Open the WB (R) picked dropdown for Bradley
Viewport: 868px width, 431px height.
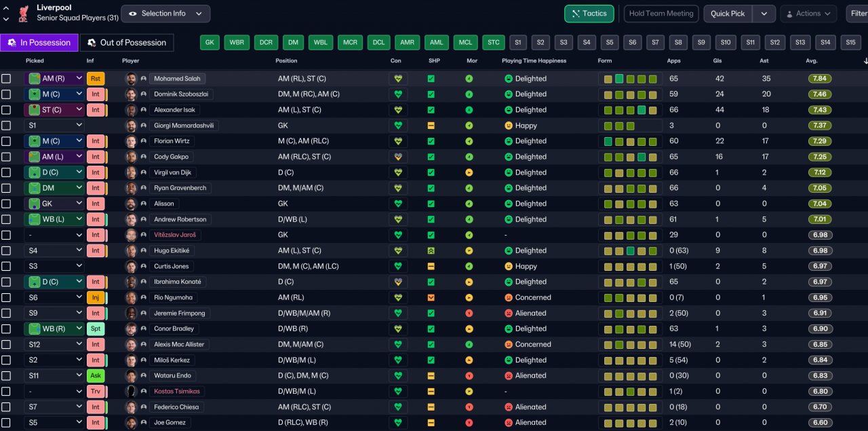54,329
